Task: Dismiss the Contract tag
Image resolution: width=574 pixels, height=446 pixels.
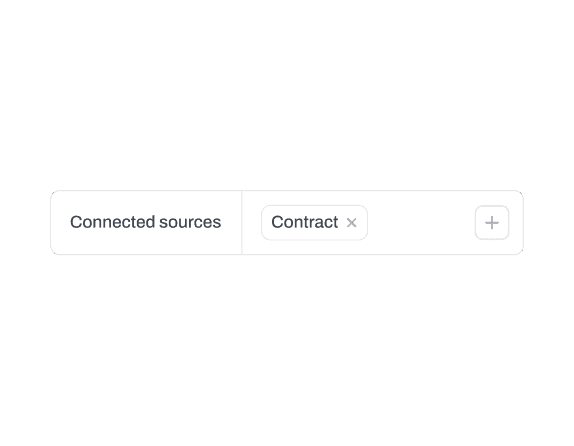Action: [351, 223]
